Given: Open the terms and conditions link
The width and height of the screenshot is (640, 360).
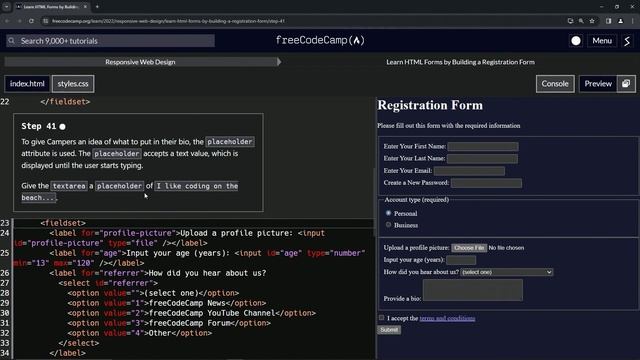Looking at the screenshot, I should pyautogui.click(x=447, y=318).
